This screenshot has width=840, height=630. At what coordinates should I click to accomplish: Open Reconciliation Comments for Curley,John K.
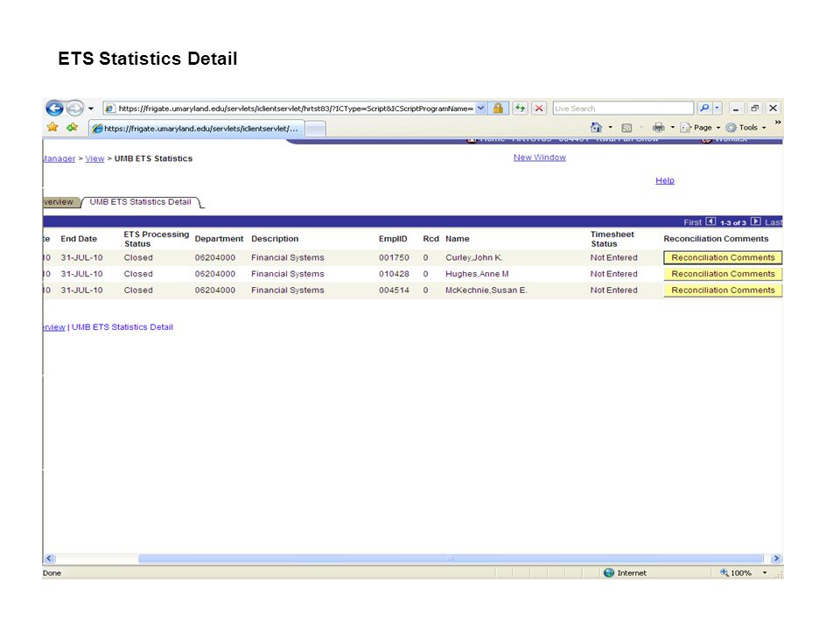723,257
